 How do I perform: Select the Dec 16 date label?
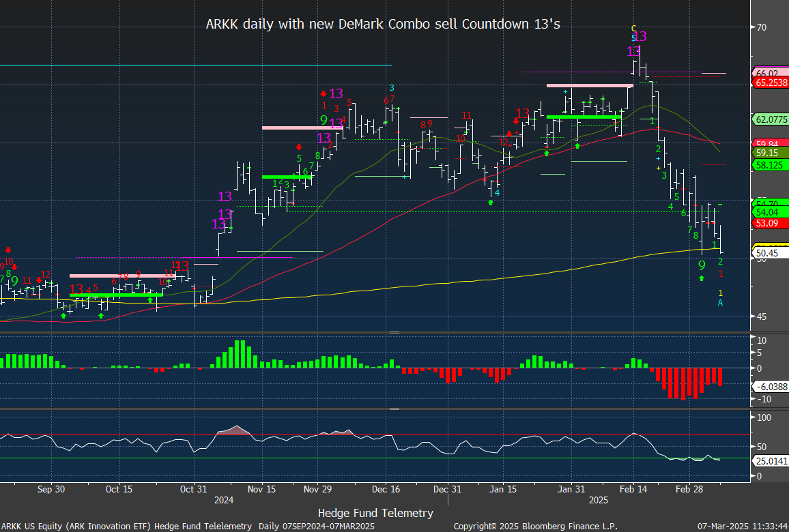386,489
